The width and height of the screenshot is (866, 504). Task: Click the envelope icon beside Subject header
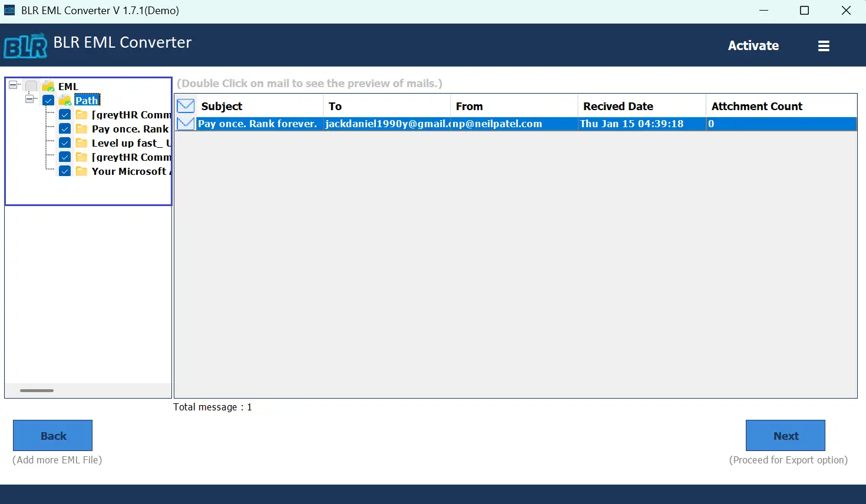coord(185,105)
